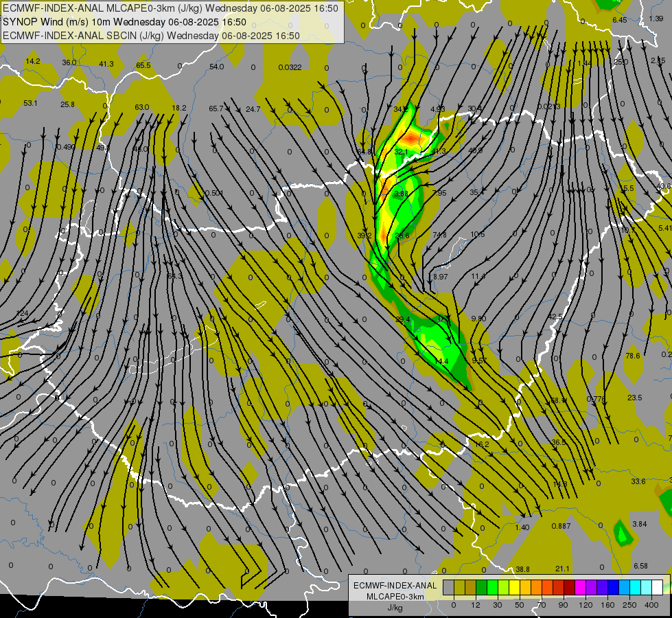672x618 pixels.
Task: Click the legend tick label 250
Action: [629, 605]
